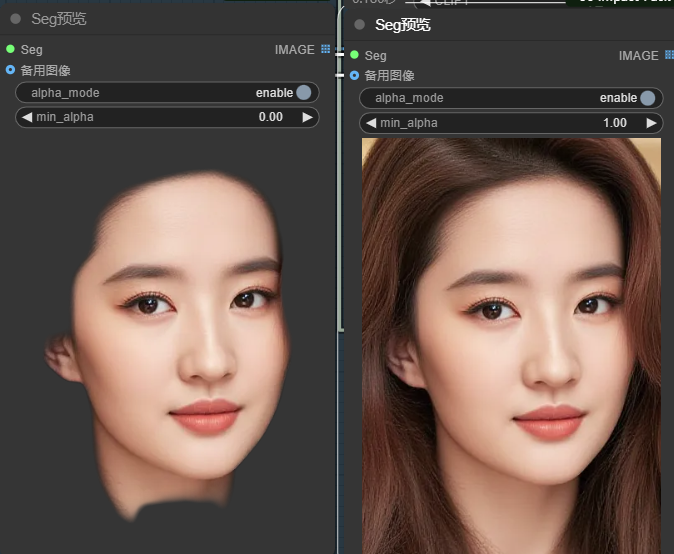
Task: Click the masked face preview image in left node
Action: (x=167, y=346)
